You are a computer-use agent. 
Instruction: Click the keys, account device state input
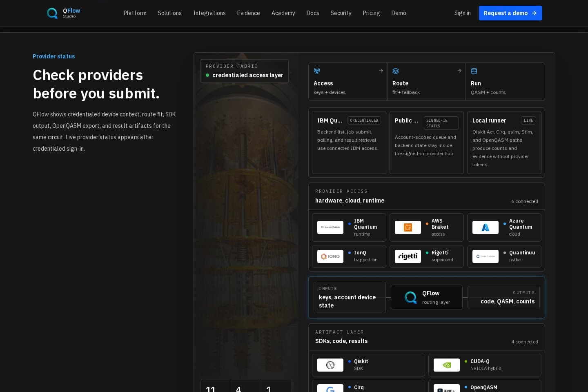pos(350,298)
